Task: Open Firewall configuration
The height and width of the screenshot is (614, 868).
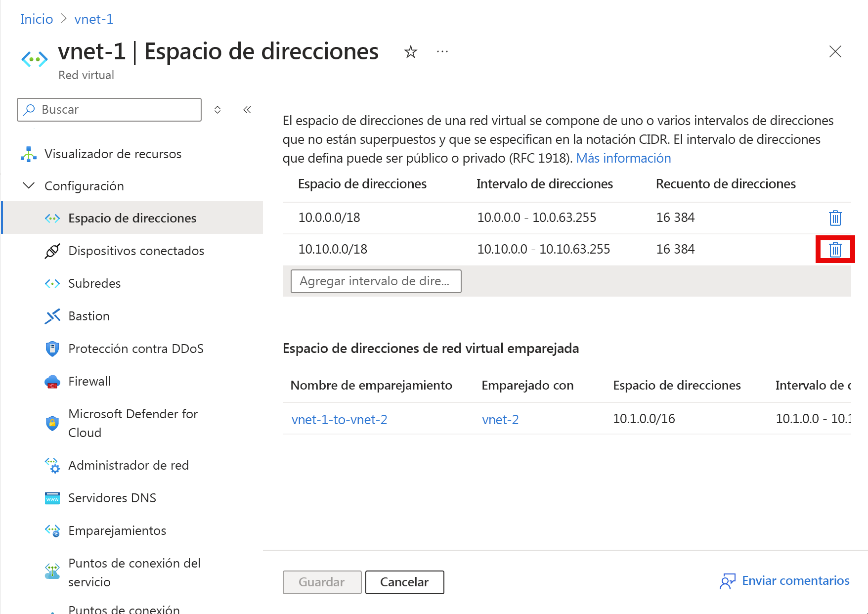Action: click(x=89, y=381)
